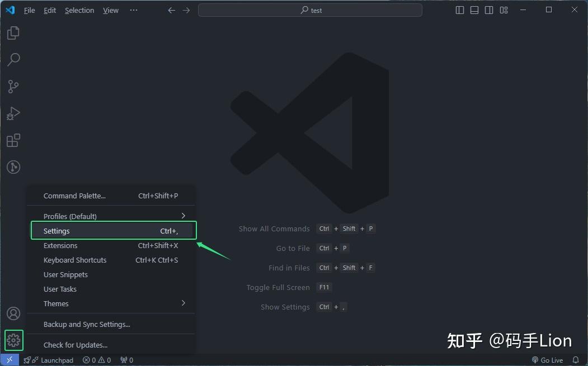Click the Go Live status bar button
Screen dimensions: 588x366
[548, 360]
